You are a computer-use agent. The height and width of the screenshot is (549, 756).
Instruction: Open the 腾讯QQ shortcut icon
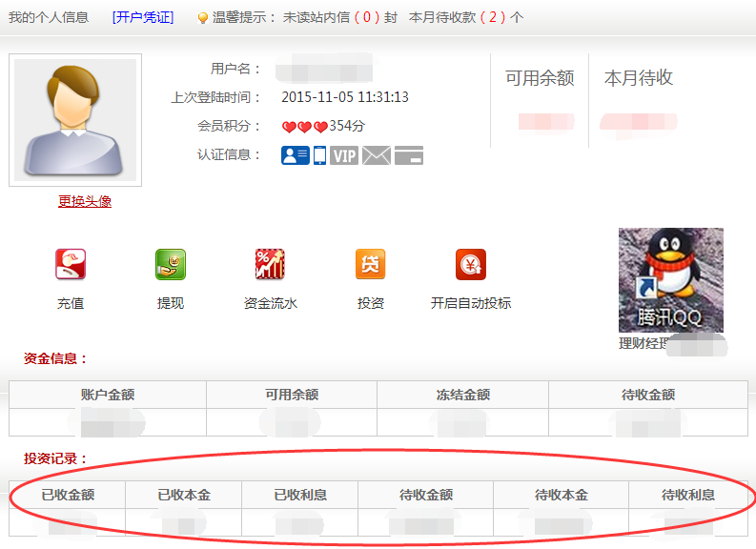670,279
